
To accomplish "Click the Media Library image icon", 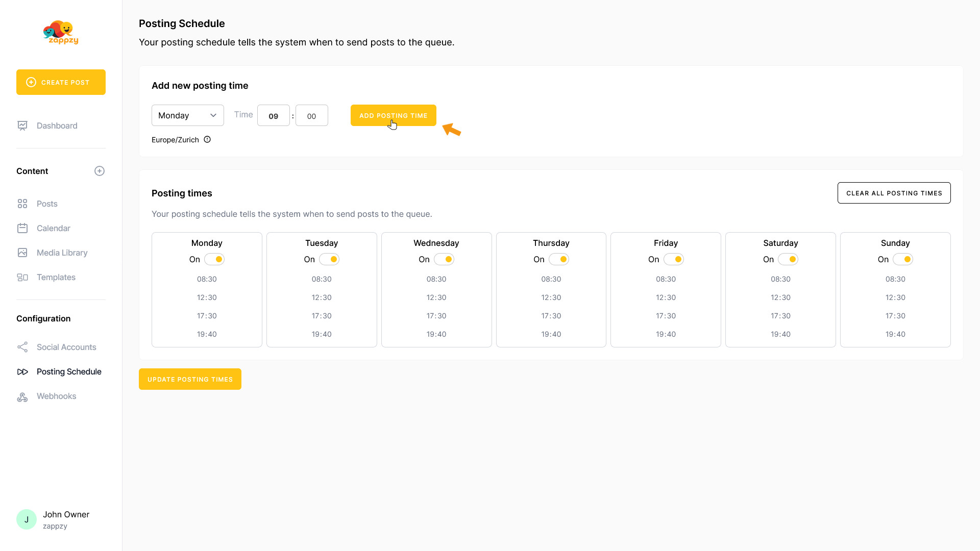I will pyautogui.click(x=22, y=253).
